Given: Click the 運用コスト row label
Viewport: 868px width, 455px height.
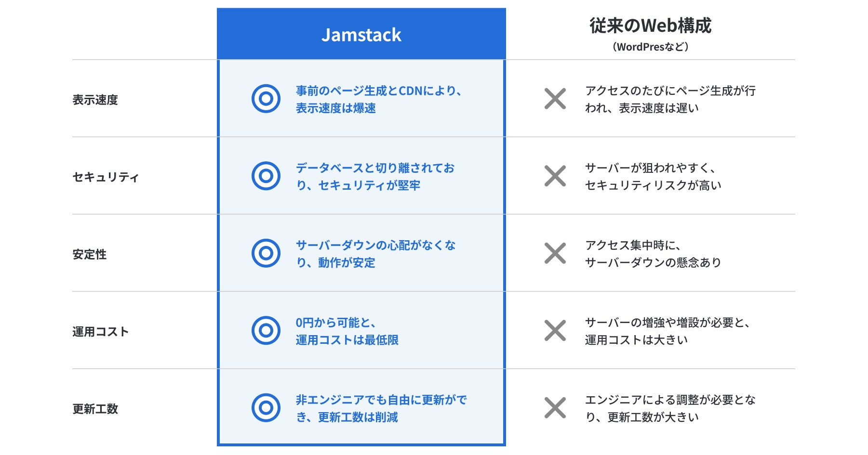Looking at the screenshot, I should [x=100, y=332].
